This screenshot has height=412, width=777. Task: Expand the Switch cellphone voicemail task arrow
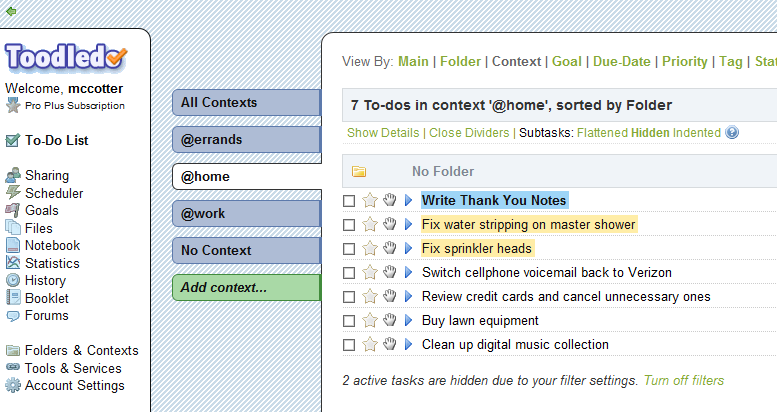pos(408,272)
